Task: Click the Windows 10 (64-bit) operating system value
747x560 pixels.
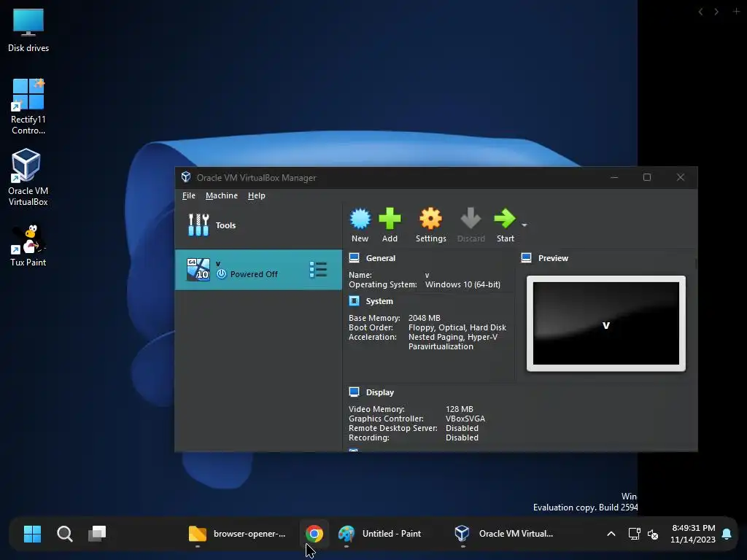Action: pos(462,285)
